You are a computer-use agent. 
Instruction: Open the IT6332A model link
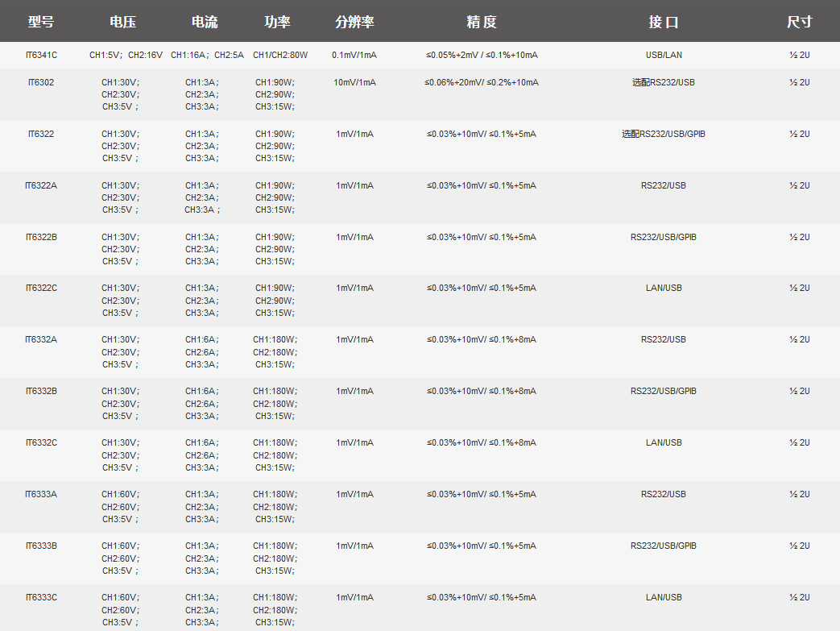tap(41, 339)
